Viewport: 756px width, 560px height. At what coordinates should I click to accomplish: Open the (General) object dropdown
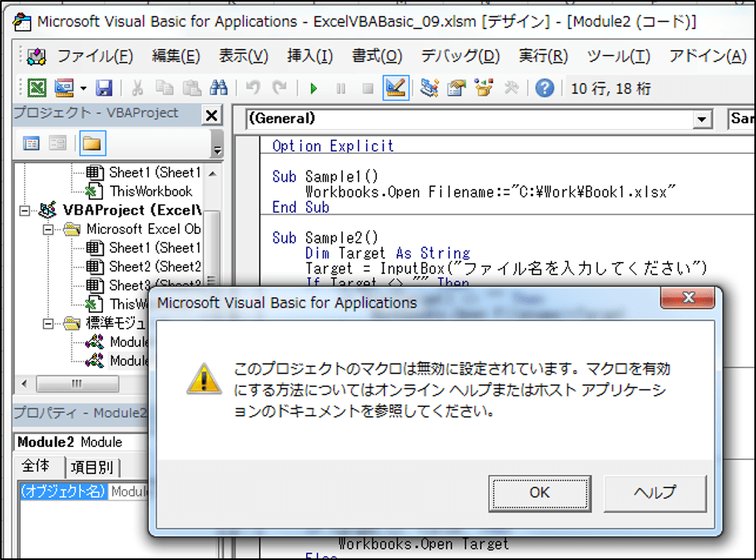point(704,120)
